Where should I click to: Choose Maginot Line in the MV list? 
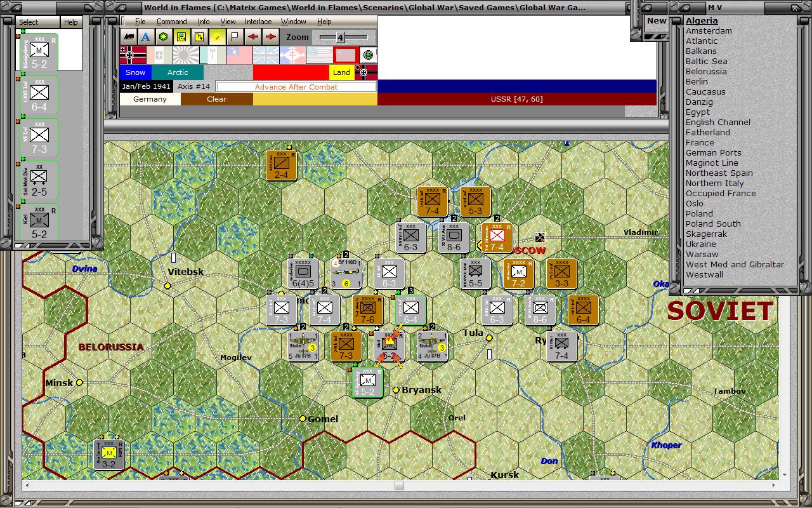pos(712,163)
